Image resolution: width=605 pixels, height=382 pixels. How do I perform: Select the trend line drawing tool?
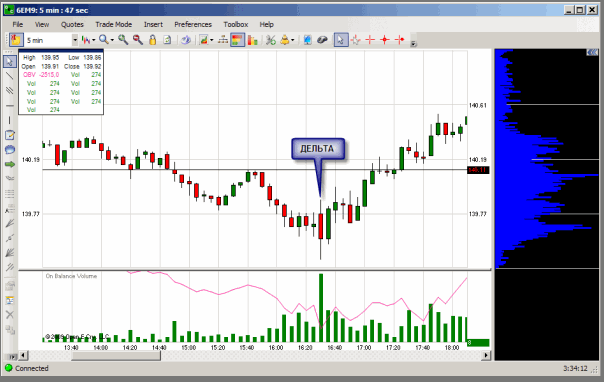point(10,76)
